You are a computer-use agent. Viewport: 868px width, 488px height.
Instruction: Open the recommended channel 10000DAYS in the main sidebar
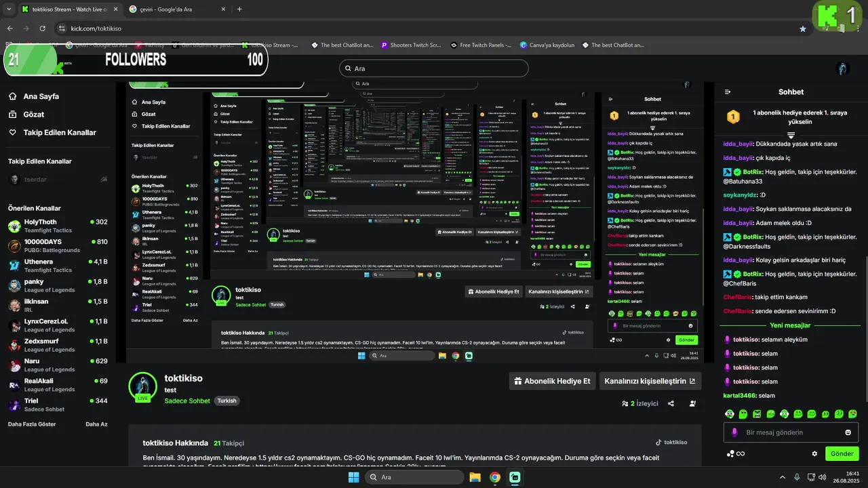[x=58, y=246]
